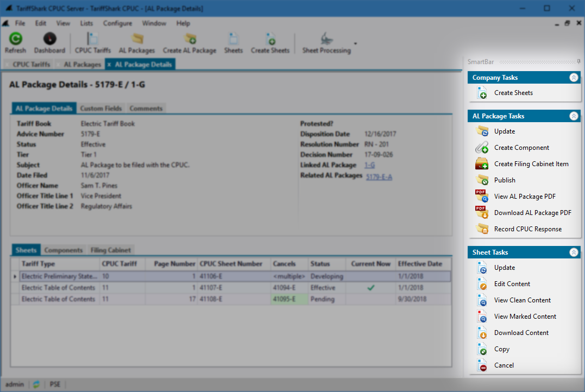Click the View Marked Content link
This screenshot has width=585, height=392.
click(x=525, y=317)
